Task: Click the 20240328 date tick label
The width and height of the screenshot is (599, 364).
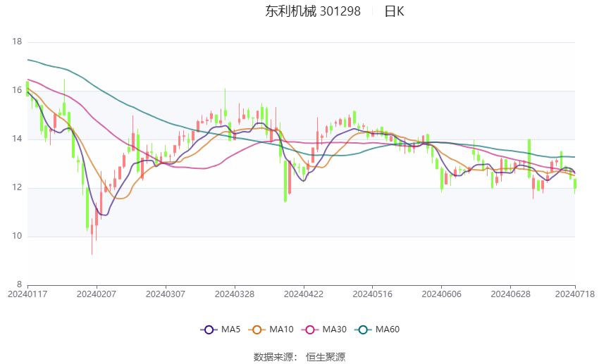Action: pyautogui.click(x=235, y=294)
